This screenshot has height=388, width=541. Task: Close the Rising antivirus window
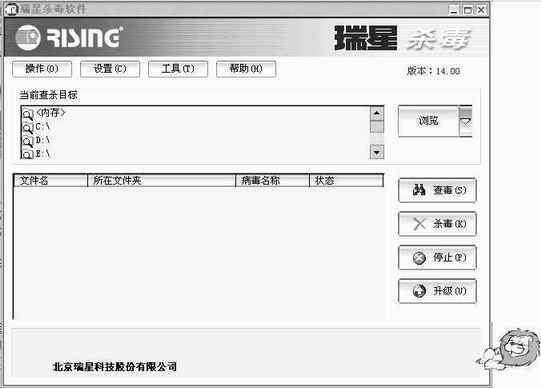[x=481, y=10]
